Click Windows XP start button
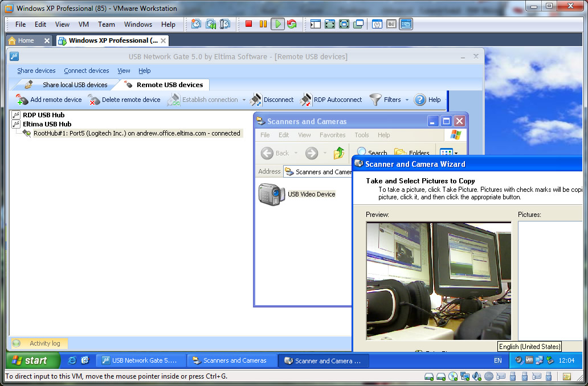Viewport: 588px width, 386px height. pos(32,360)
